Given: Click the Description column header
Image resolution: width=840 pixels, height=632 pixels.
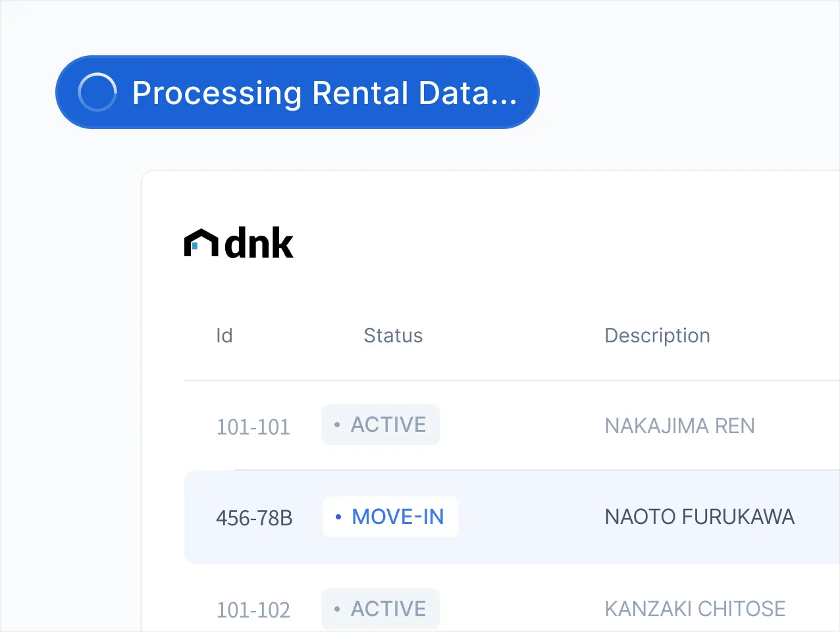Looking at the screenshot, I should pyautogui.click(x=657, y=336).
